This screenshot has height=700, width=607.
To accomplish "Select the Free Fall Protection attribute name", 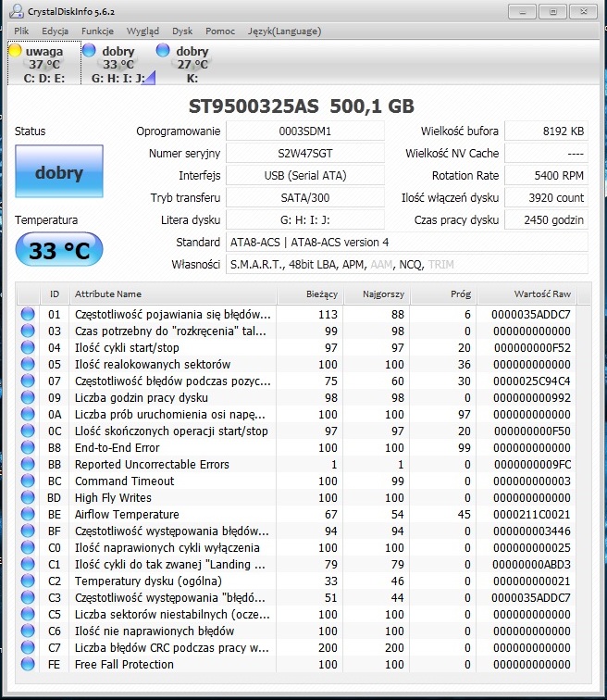I will coord(124,664).
